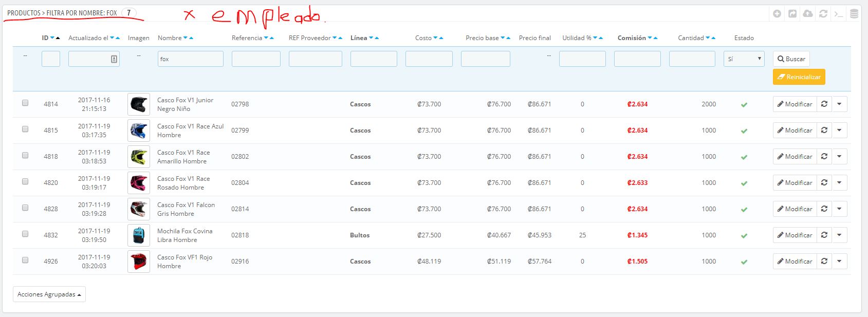Click sync icon for product 4818
Image resolution: width=868 pixels, height=317 pixels.
(824, 156)
